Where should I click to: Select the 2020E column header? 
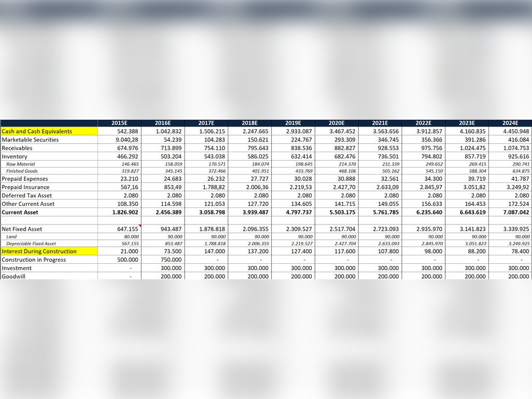click(x=337, y=123)
